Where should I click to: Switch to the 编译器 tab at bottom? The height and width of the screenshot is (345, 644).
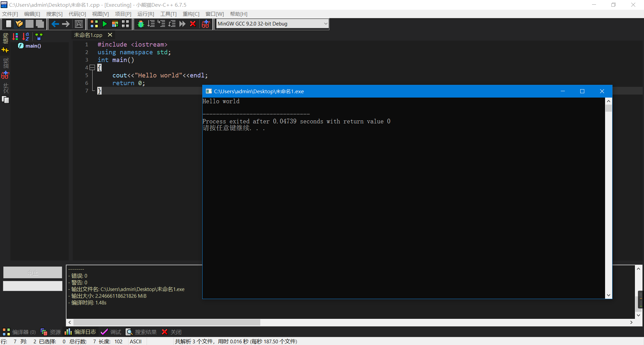[19, 332]
